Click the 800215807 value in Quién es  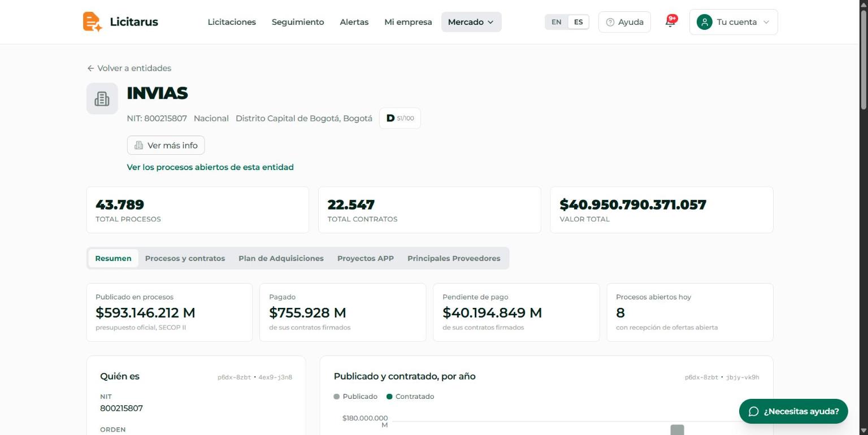click(x=121, y=408)
